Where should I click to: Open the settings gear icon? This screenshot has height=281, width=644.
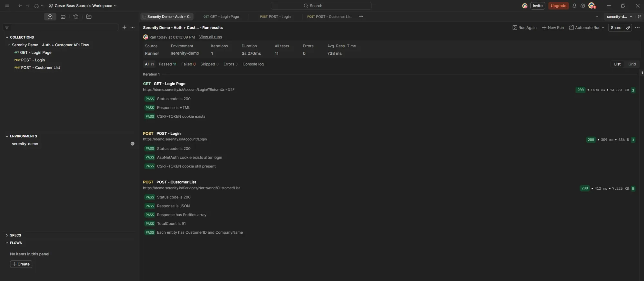[582, 6]
